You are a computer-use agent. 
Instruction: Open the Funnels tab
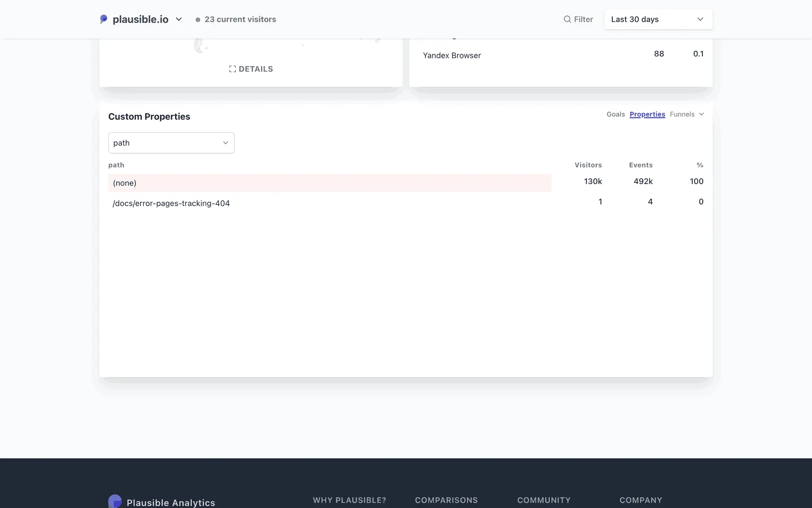pos(682,114)
